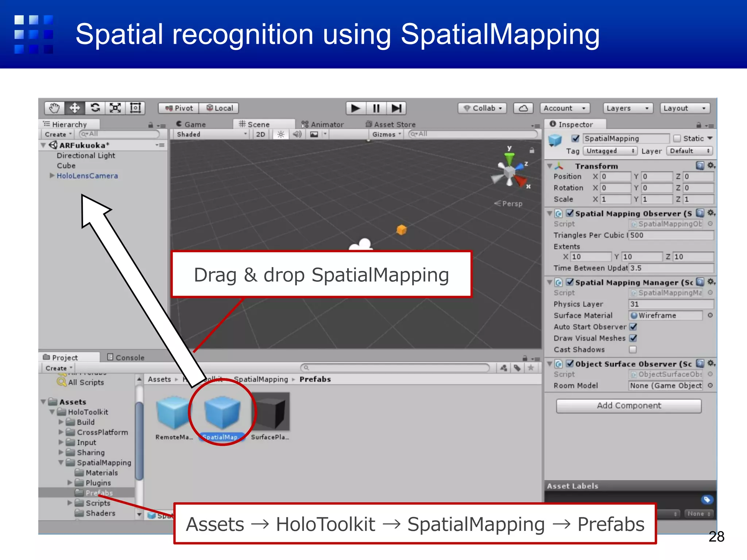Toggle the SpatialMapping object active checkbox
Viewport: 747px width, 560px height.
576,139
